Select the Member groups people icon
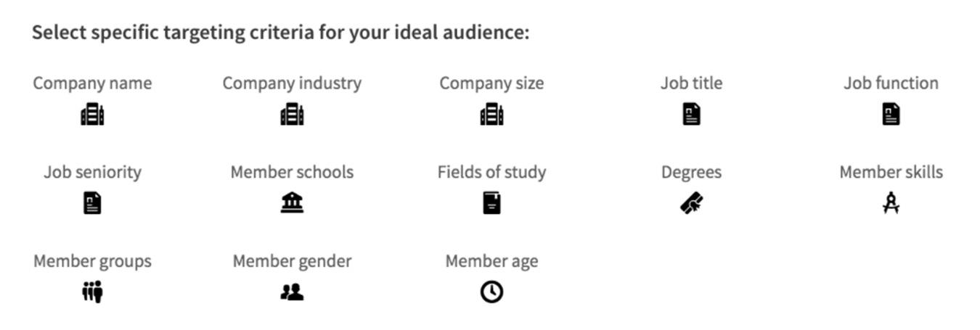Image resolution: width=980 pixels, height=330 pixels. [92, 292]
